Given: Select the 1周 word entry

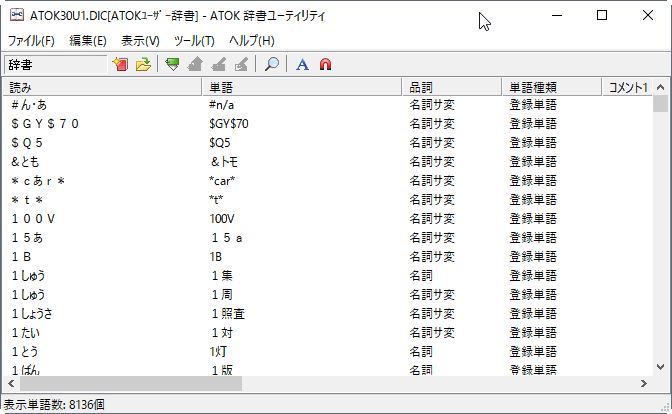Looking at the screenshot, I should [x=222, y=295].
